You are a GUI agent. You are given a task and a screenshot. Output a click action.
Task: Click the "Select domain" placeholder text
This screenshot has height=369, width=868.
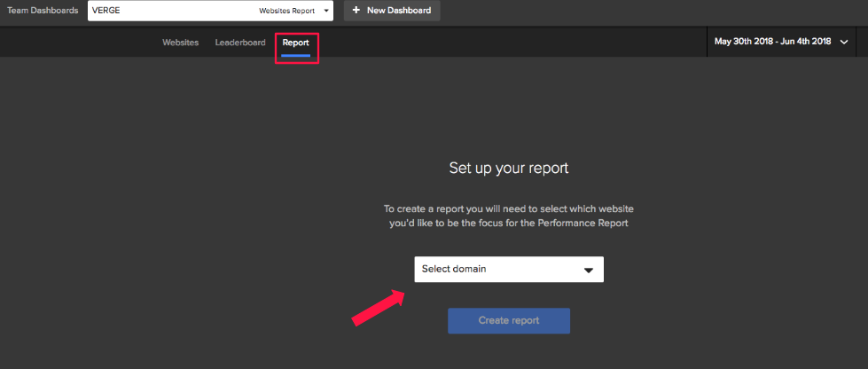click(454, 270)
